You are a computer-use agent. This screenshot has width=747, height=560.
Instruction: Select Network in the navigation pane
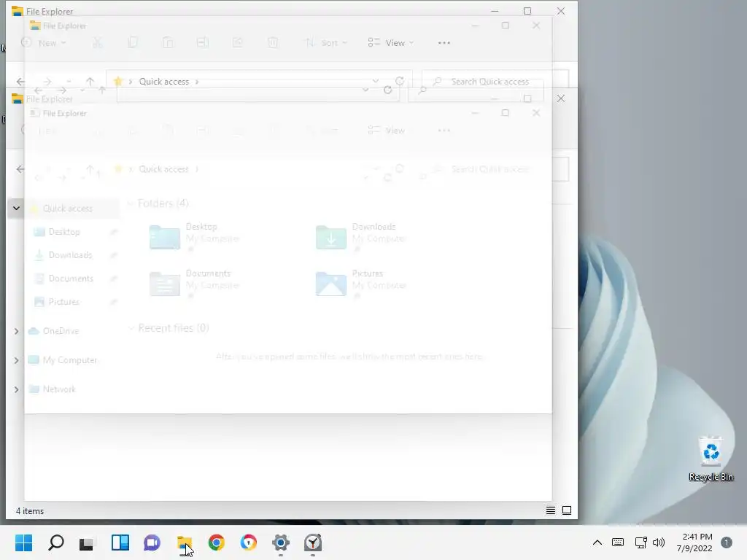tap(59, 389)
